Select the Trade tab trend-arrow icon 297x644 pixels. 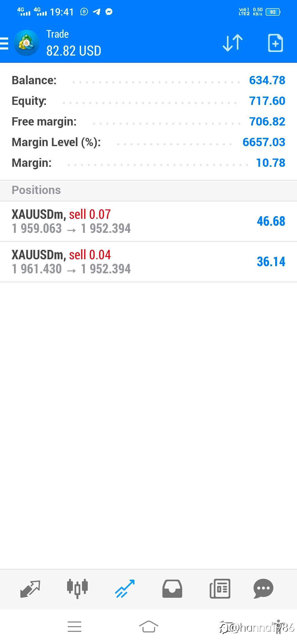point(125,589)
